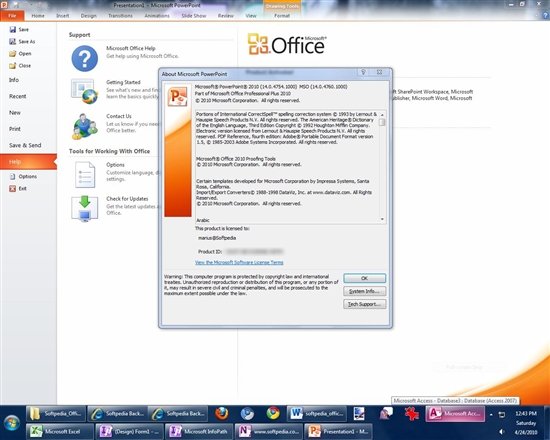Switch to Microsoft InfoPath taskbar button
The height and width of the screenshot is (440, 550).
(x=199, y=431)
